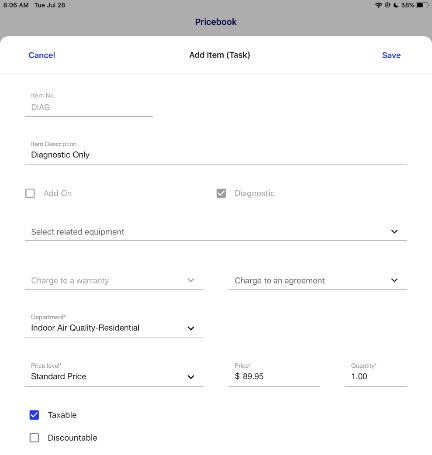Screen dimensions: 432x455
Task: Click the chevron on Charge to an agreement
Action: pyautogui.click(x=394, y=280)
